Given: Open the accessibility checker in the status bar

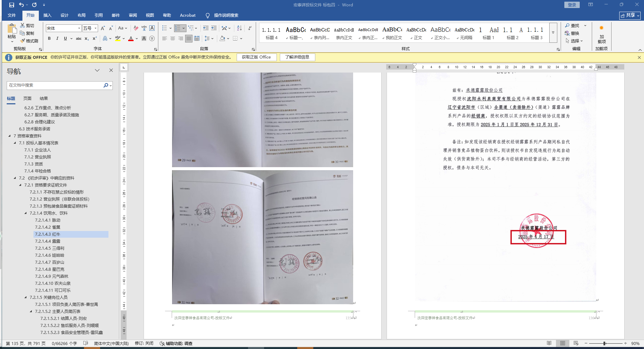Looking at the screenshot, I should (176, 343).
